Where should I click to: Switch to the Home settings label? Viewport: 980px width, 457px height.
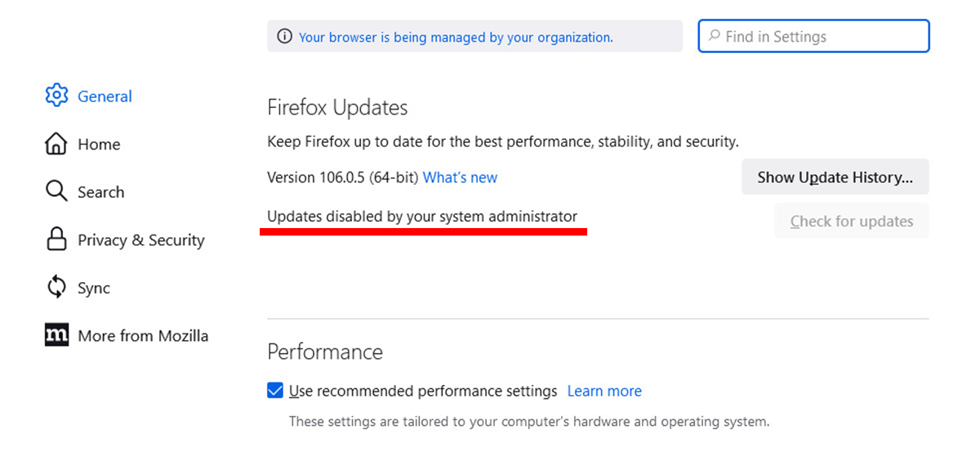pos(99,145)
